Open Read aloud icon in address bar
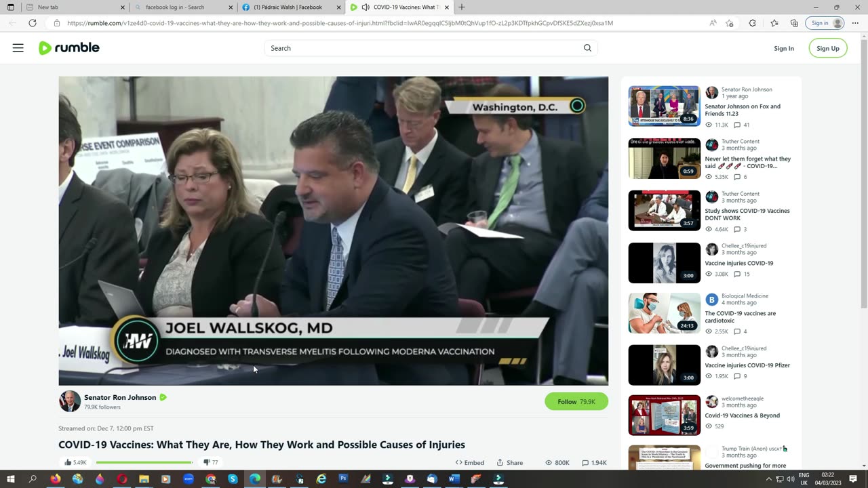The image size is (868, 488). (x=713, y=23)
